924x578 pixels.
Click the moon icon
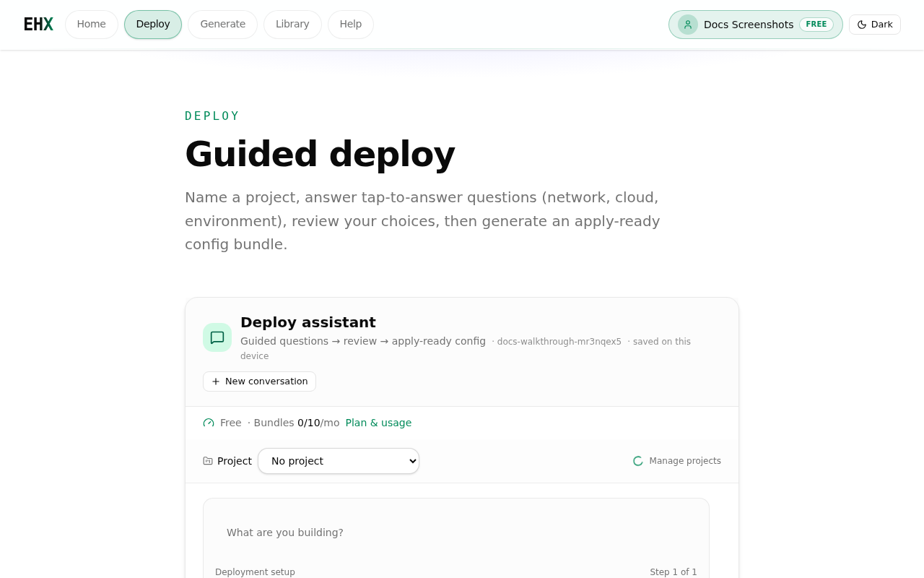(x=862, y=25)
